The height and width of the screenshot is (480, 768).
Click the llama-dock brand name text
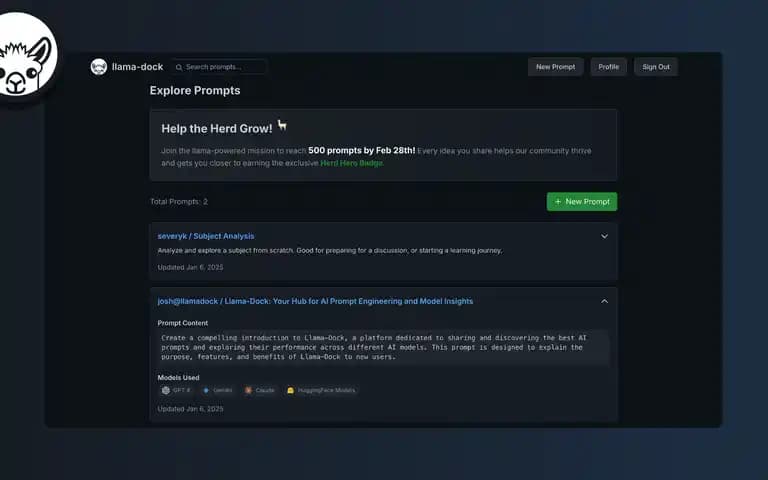(x=137, y=67)
